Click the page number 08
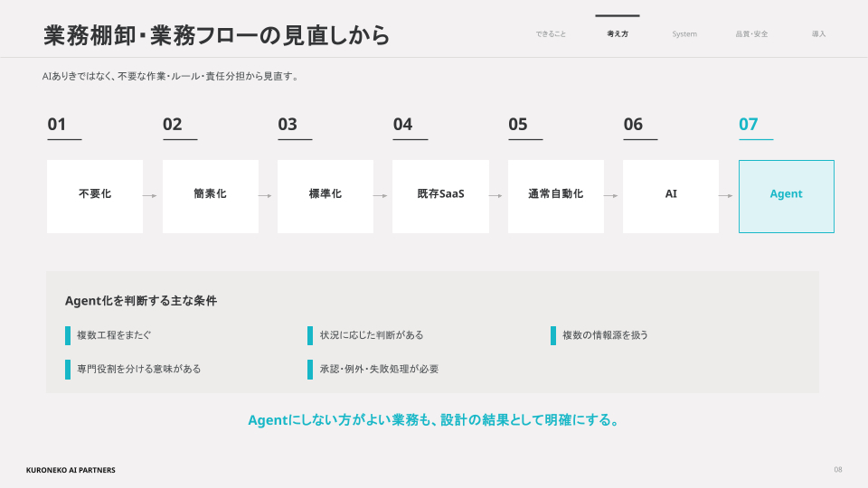This screenshot has height=488, width=868. 838,470
